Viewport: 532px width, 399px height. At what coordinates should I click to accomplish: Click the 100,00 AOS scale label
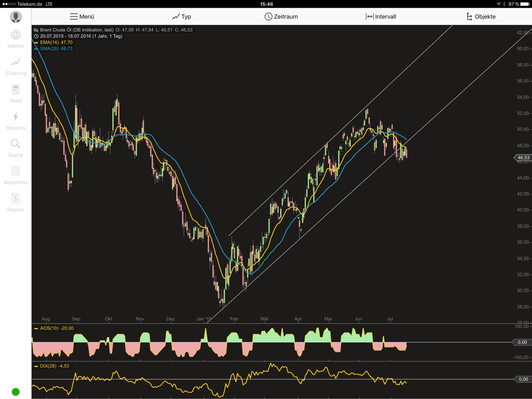(522, 327)
